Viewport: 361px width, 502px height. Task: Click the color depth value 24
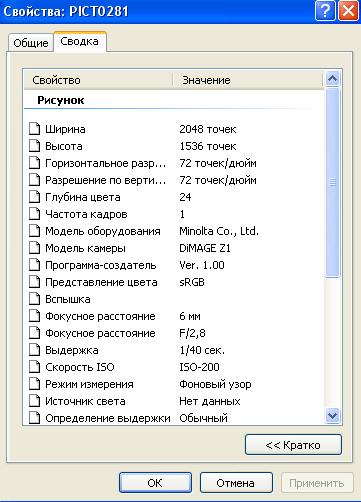click(x=185, y=197)
